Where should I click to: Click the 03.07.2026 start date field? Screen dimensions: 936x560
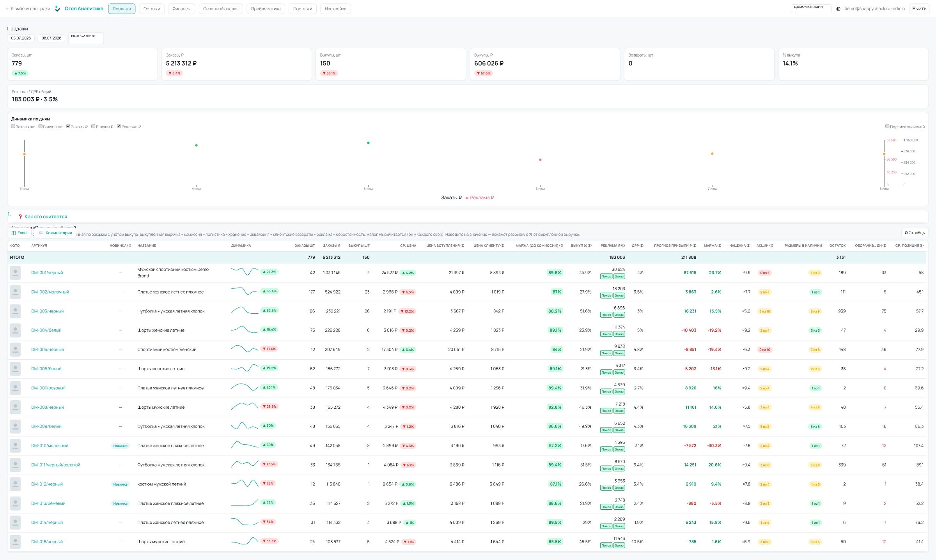click(21, 38)
